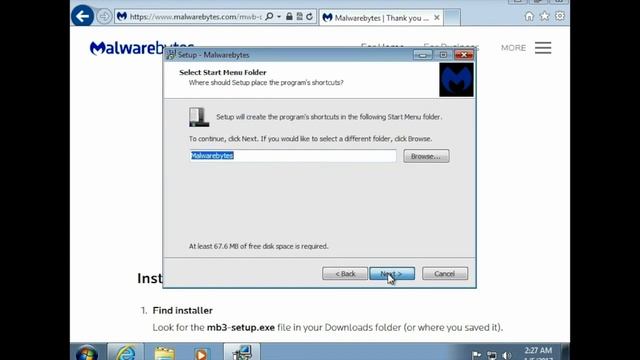
Task: Click the 'mb3-setup.exe' file name text
Action: [x=241, y=327]
